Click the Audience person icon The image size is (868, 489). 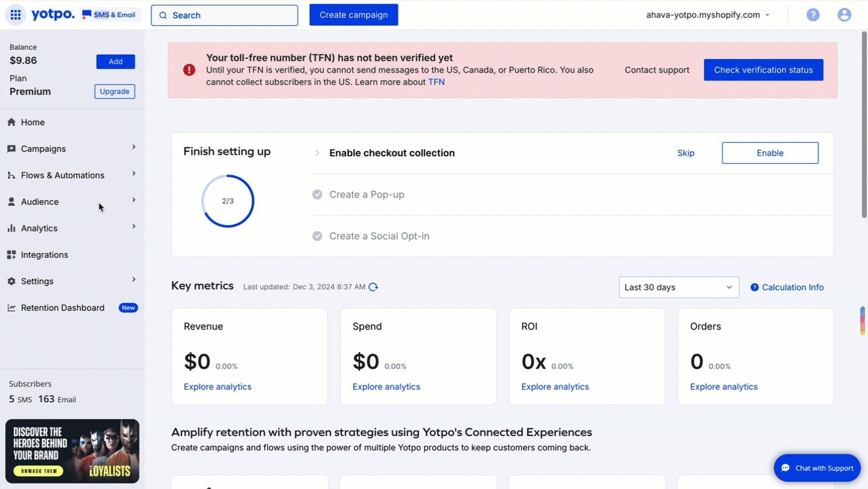coord(11,202)
